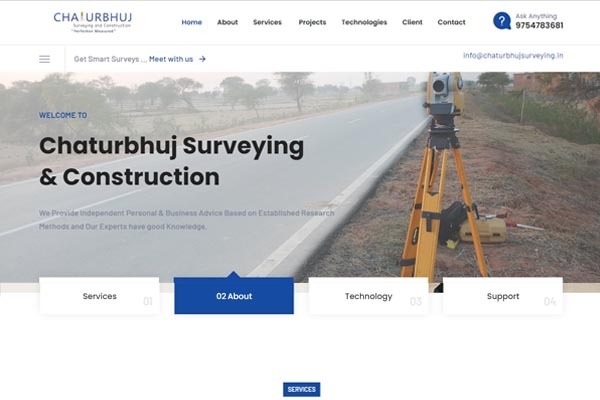
Task: Call the 9754783681 phone number
Action: (539, 25)
